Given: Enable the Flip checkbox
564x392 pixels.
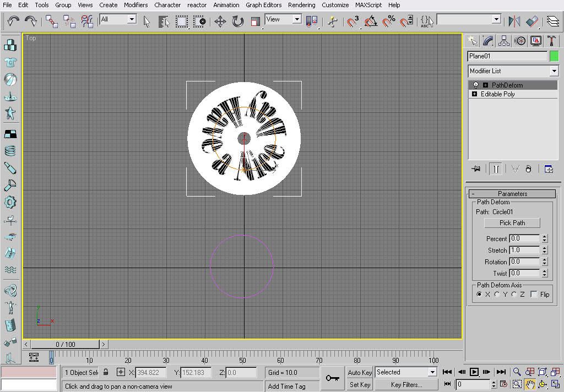Looking at the screenshot, I should (x=534, y=294).
